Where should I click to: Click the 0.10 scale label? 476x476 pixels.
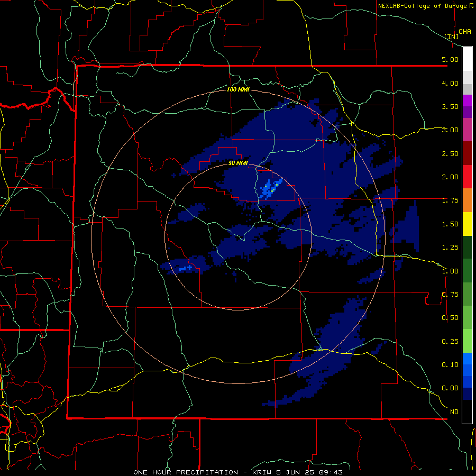point(450,365)
